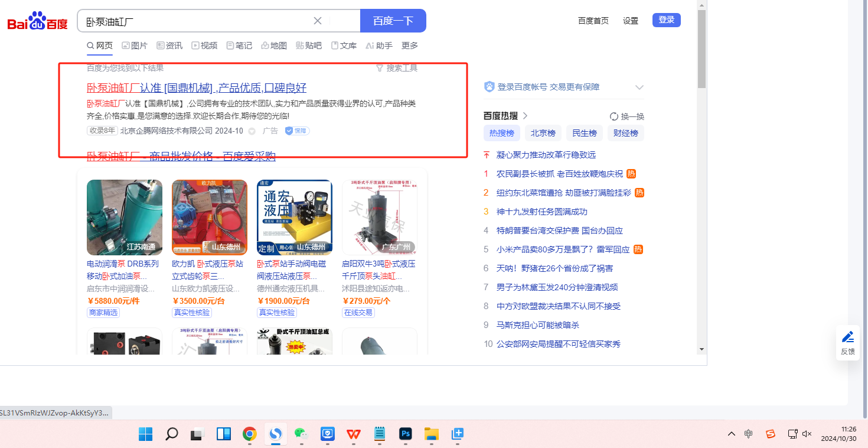Viewport: 868px width, 448px height.
Task: Select the 财经榜 tab
Action: coord(626,133)
